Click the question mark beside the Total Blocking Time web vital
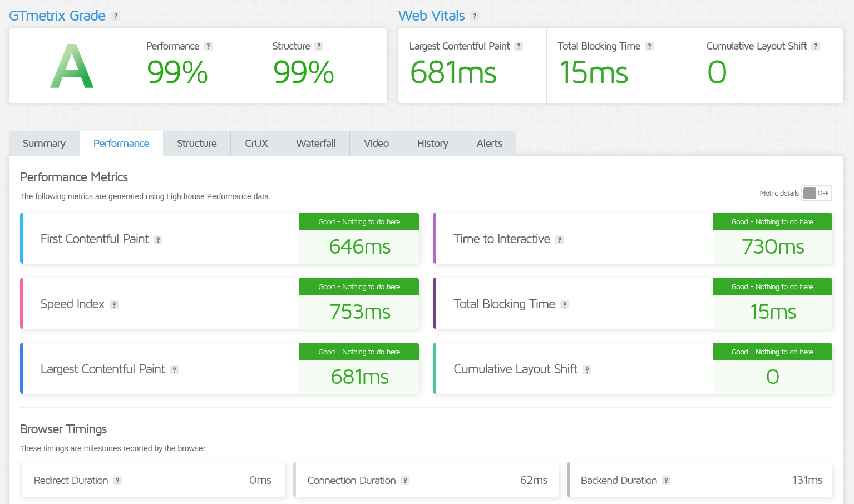This screenshot has height=504, width=854. (x=649, y=46)
